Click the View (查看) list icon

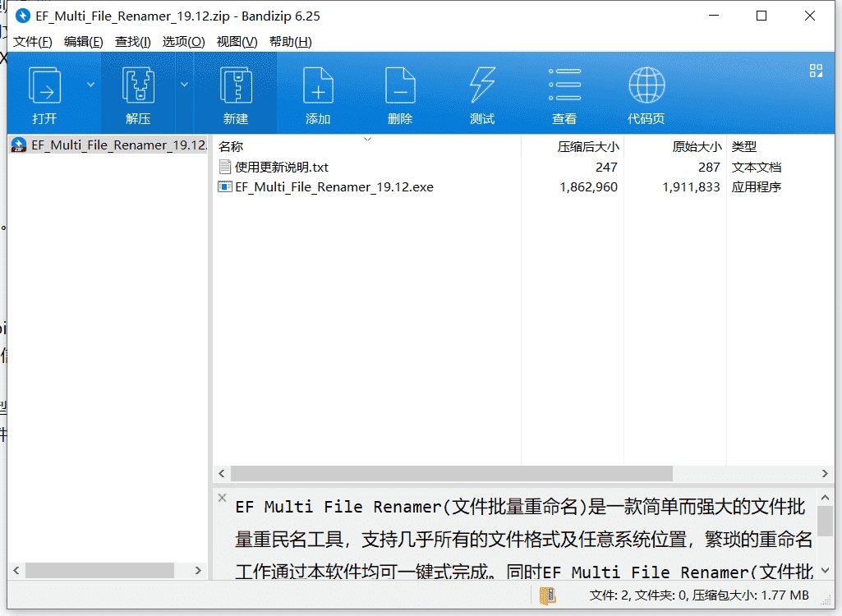coord(564,85)
